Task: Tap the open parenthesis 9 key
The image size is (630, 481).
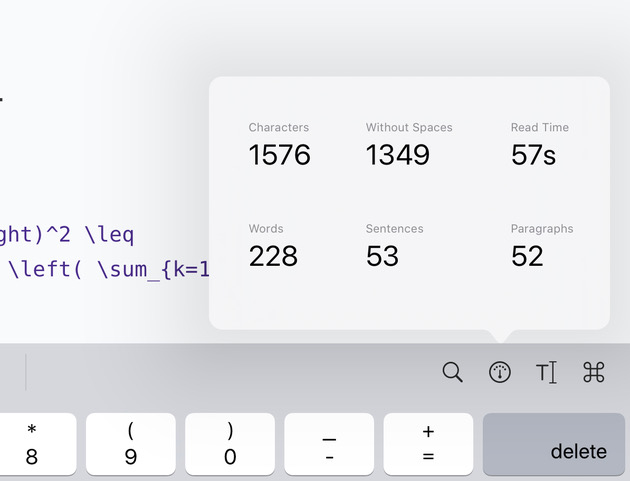Action: (x=131, y=444)
